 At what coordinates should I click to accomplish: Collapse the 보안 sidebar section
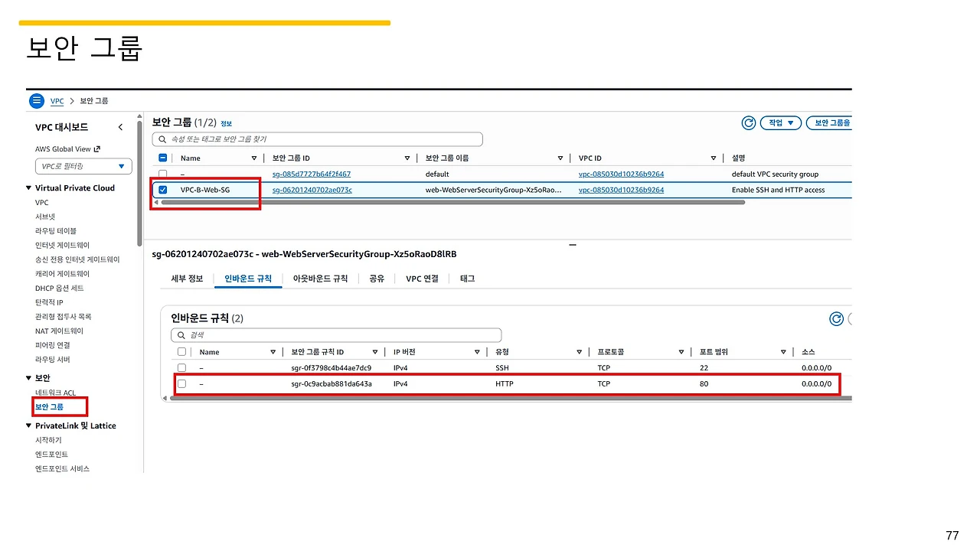29,378
